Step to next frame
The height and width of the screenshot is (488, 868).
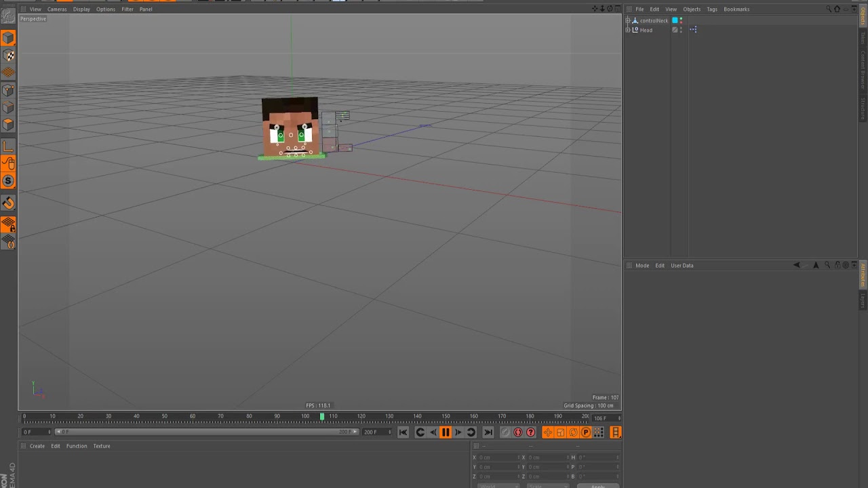coord(458,432)
